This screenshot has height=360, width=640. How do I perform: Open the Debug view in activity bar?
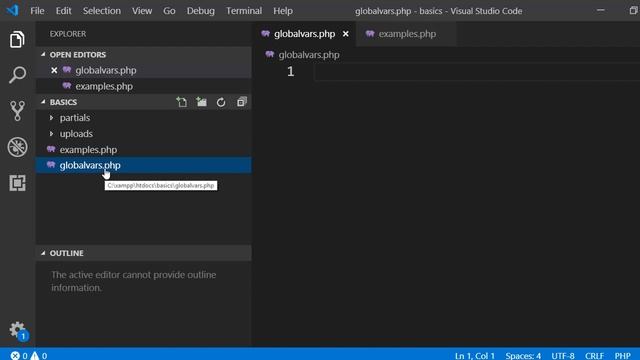(x=17, y=147)
